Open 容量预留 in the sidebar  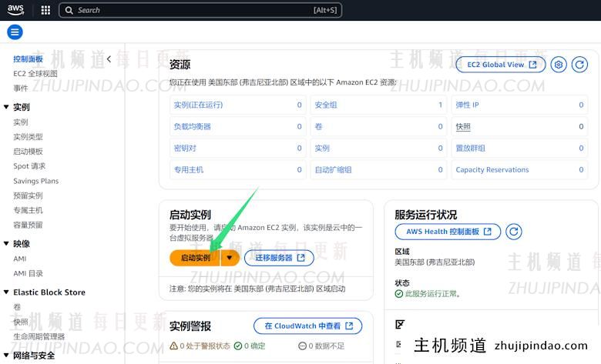(x=28, y=225)
